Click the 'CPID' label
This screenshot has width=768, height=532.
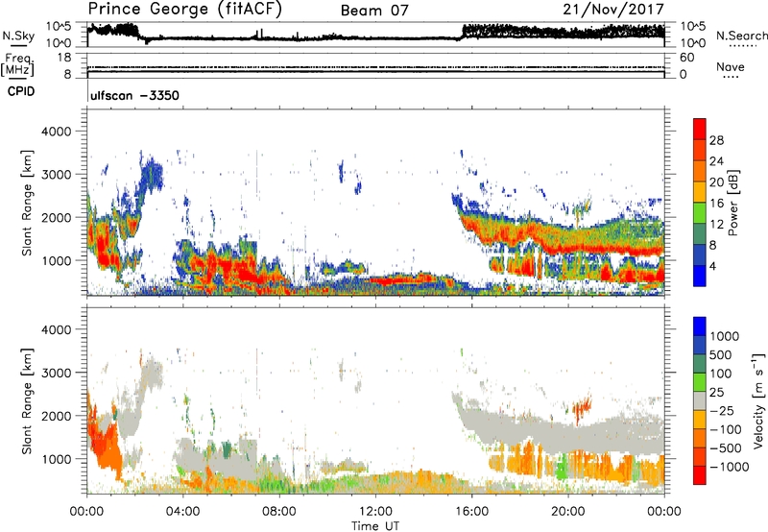[21, 91]
